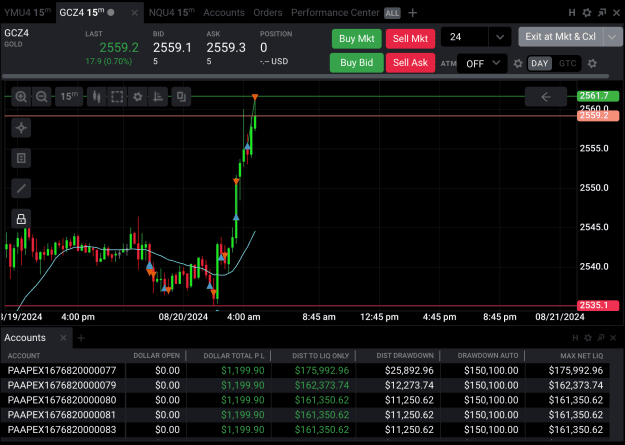This screenshot has height=445, width=625.
Task: Toggle the chart lock icon
Action: coord(21,219)
